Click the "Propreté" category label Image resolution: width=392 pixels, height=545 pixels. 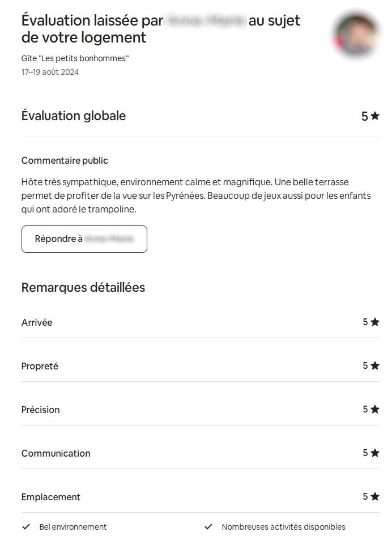click(40, 366)
